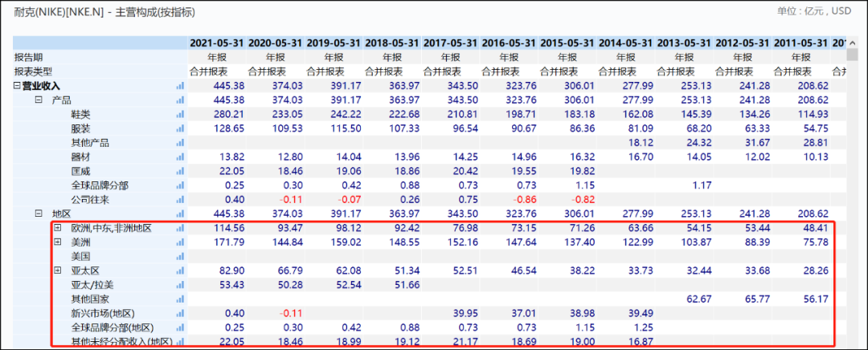Open chart icon for 亚太/拉美 row
Image resolution: width=868 pixels, height=350 pixels.
click(179, 285)
